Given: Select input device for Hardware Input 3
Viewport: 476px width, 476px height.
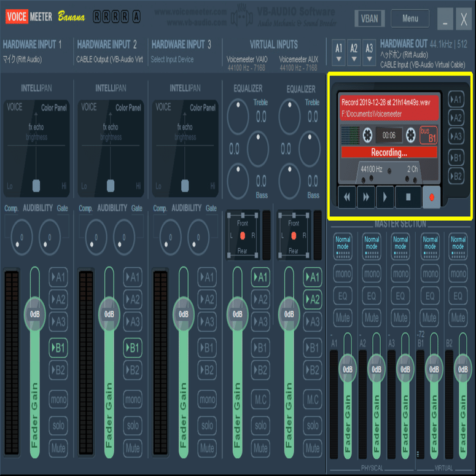Looking at the screenshot, I should point(172,59).
